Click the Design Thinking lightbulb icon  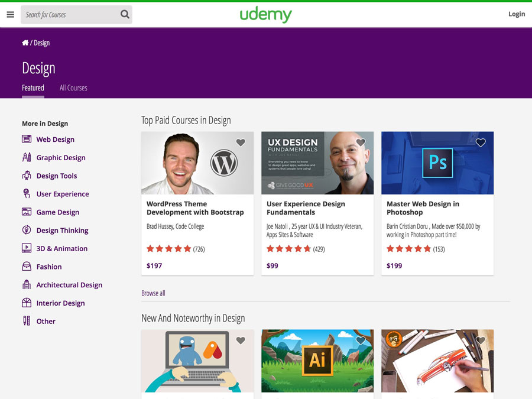[x=27, y=230]
